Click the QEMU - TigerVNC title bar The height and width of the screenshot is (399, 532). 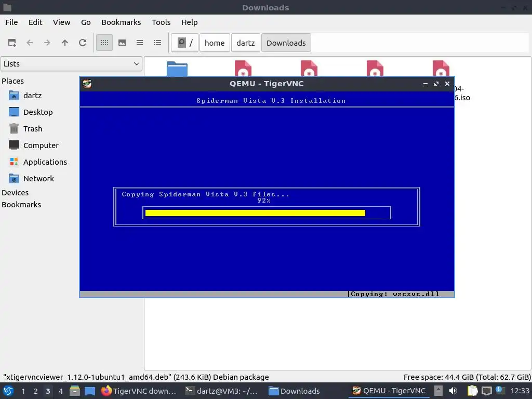pyautogui.click(x=267, y=84)
